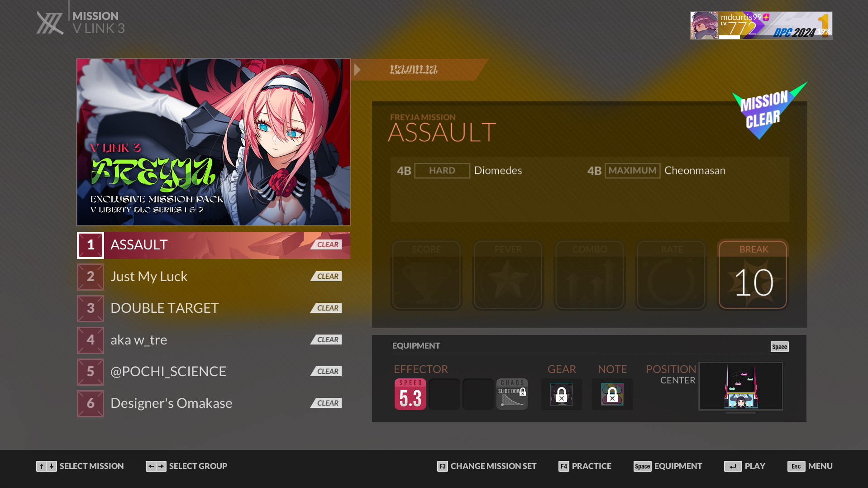Click the F3 key icon

tap(443, 466)
